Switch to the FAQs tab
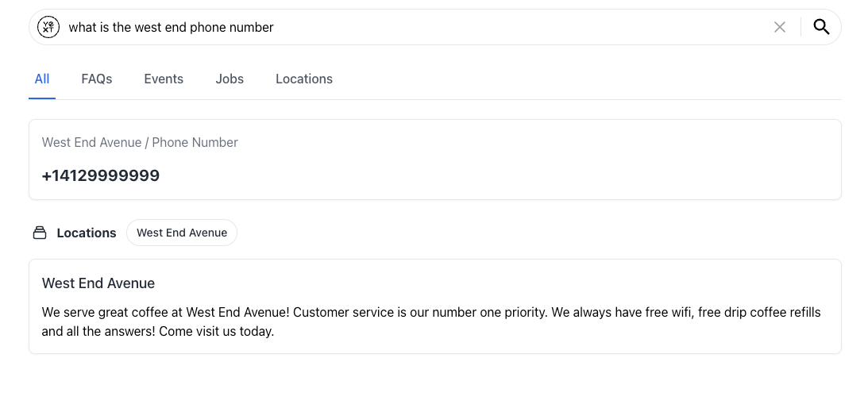Image resolution: width=868 pixels, height=408 pixels. (97, 79)
